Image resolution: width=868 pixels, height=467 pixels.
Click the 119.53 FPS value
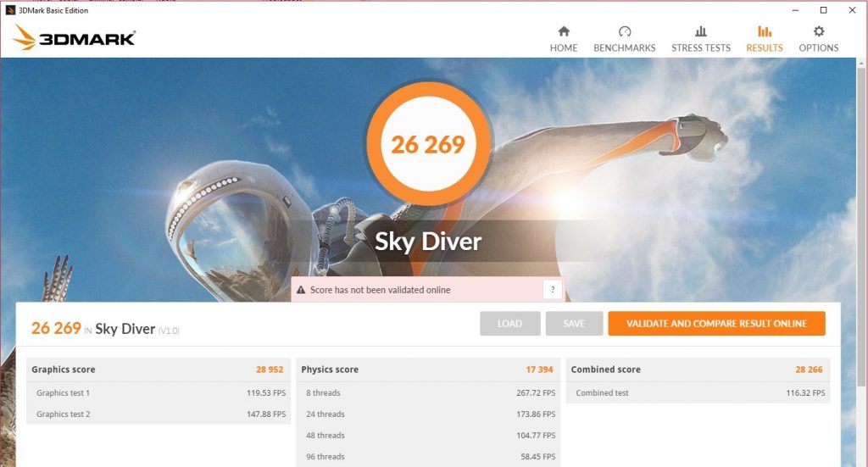266,393
